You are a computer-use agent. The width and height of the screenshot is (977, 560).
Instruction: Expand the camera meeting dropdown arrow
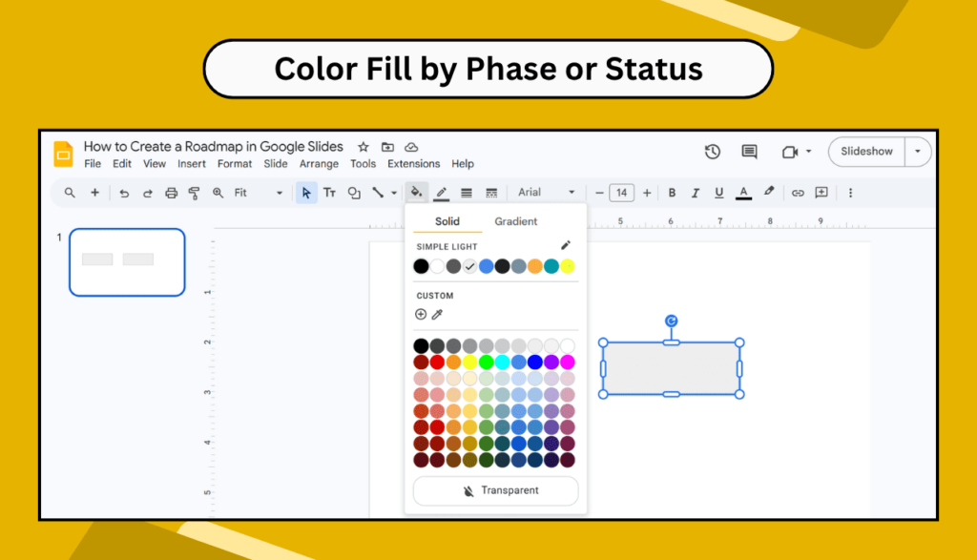pos(809,152)
